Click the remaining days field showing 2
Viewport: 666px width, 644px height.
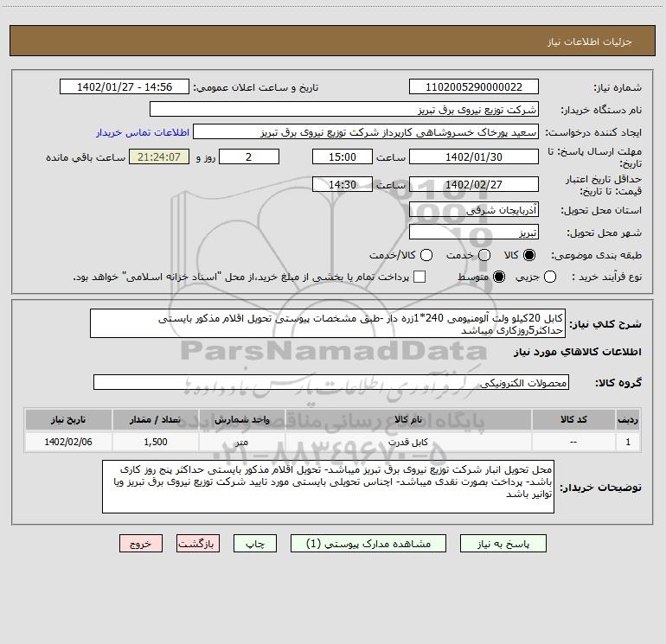click(x=249, y=156)
